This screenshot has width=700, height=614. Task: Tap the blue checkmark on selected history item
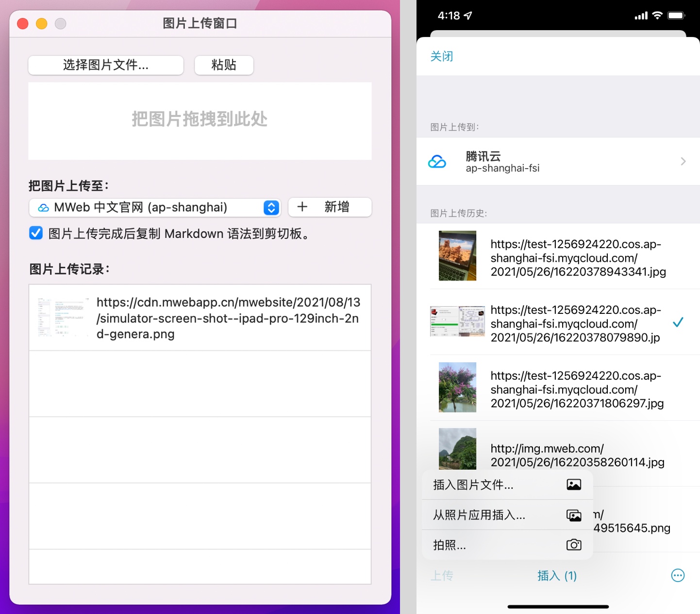(678, 322)
